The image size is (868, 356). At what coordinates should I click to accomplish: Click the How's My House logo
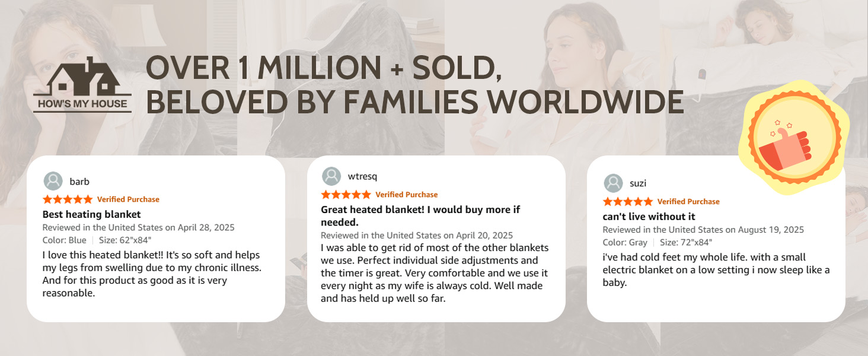coord(82,86)
